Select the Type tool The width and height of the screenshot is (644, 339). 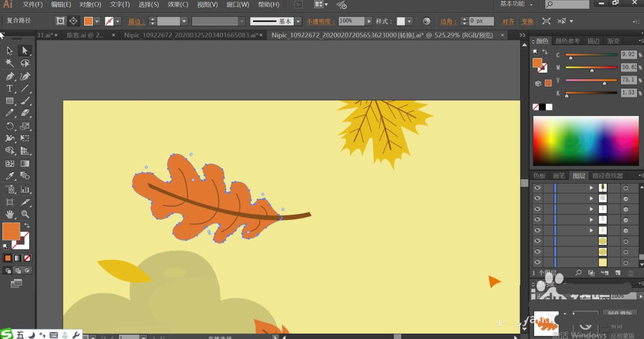9,88
